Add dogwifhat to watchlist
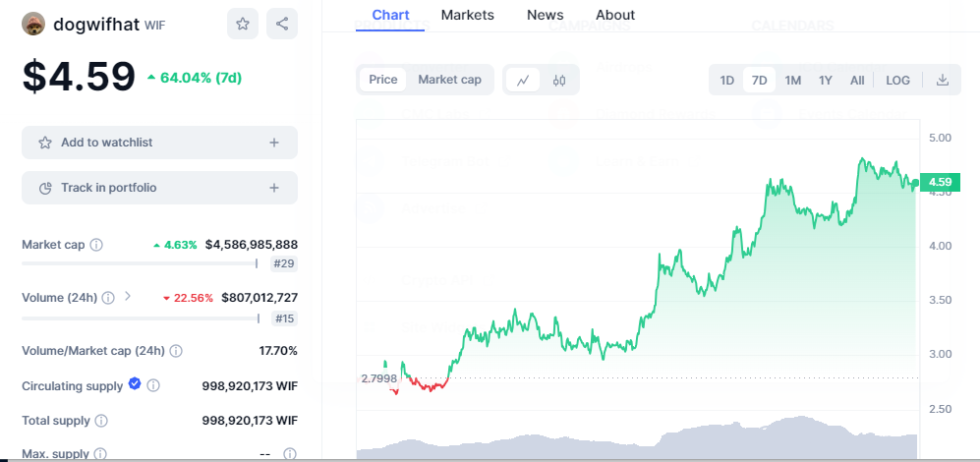980x462 pixels. click(x=159, y=143)
